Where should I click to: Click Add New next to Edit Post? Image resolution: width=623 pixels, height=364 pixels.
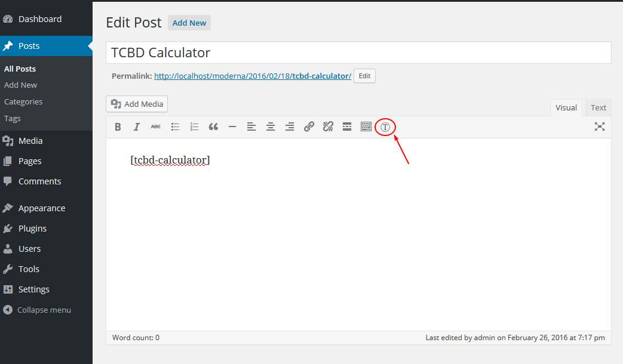[x=189, y=23]
